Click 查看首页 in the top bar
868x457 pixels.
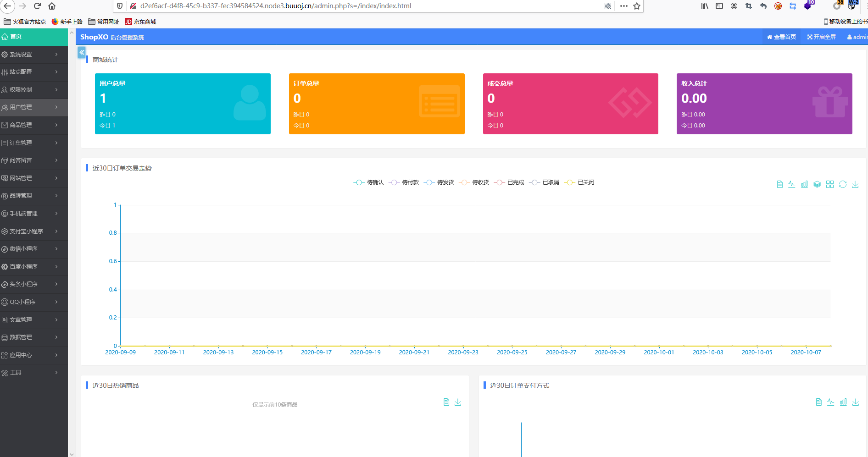click(782, 37)
